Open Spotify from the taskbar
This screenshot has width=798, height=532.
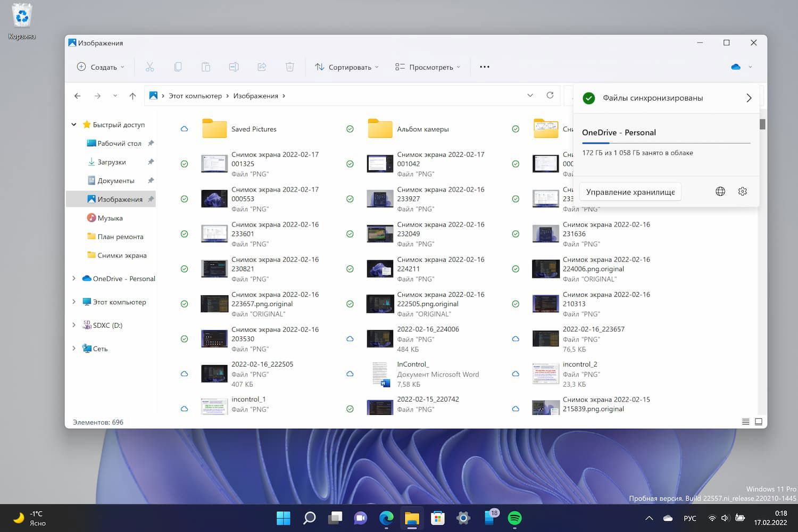(514, 518)
